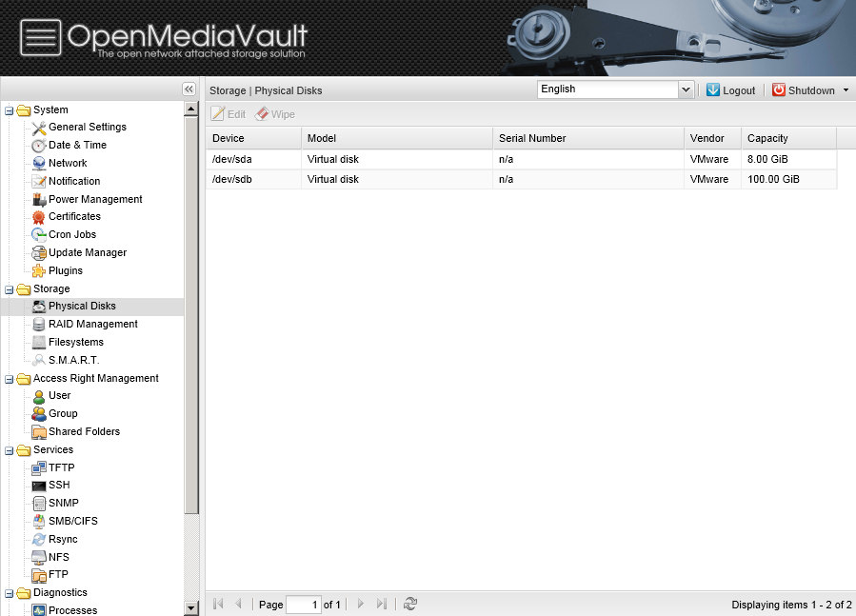Viewport: 856px width, 616px height.
Task: Open the Shutdown dropdown arrow
Action: (846, 90)
